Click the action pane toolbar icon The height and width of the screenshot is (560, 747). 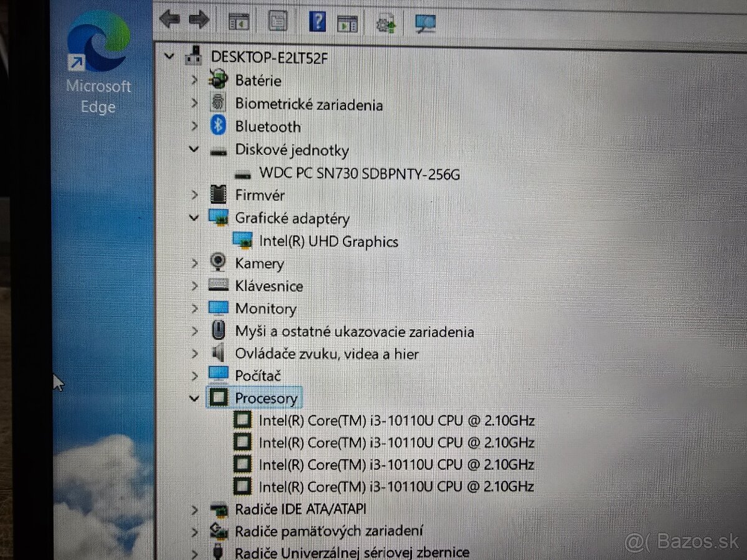point(347,24)
